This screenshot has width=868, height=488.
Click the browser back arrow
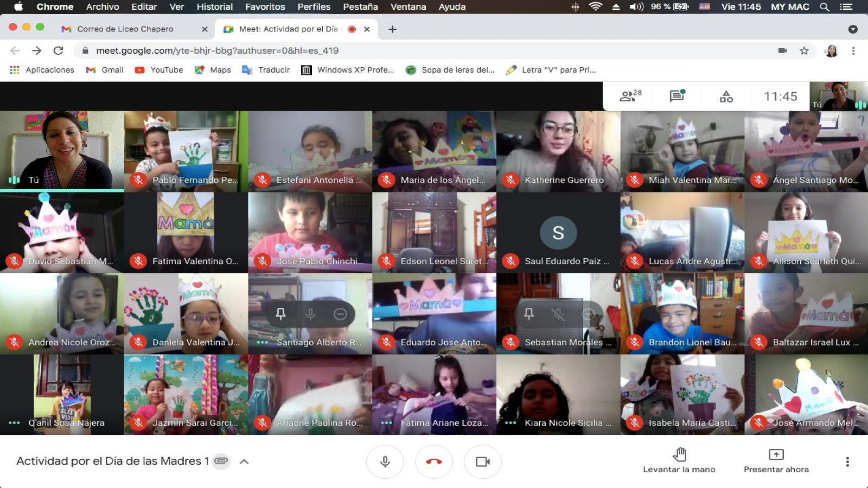[x=15, y=50]
